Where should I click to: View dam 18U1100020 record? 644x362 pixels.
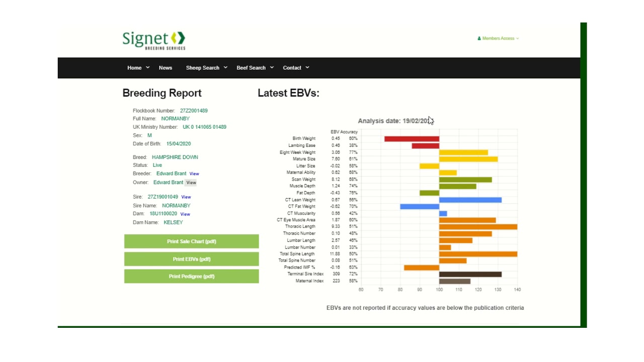coord(185,214)
